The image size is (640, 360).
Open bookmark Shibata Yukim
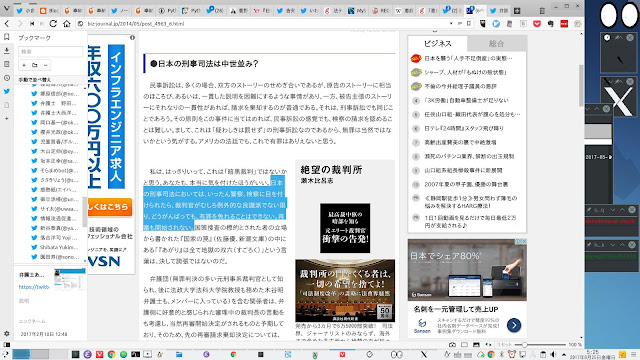pyautogui.click(x=58, y=247)
